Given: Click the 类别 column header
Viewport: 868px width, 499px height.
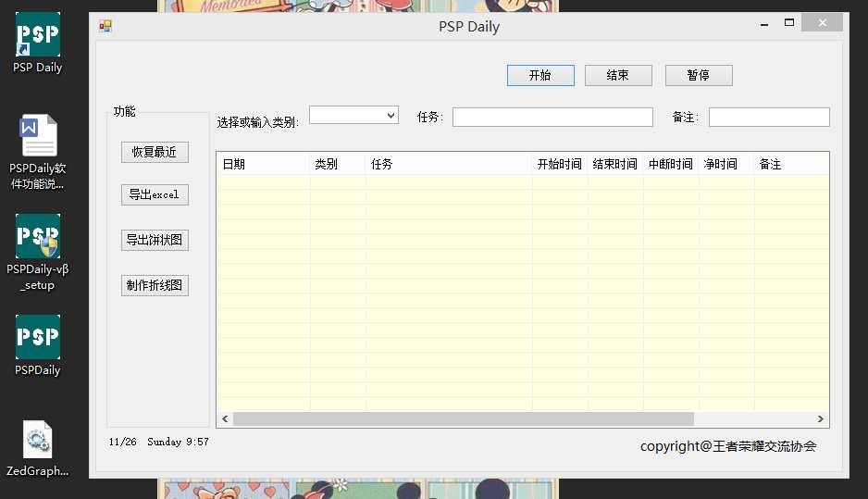Looking at the screenshot, I should coord(338,164).
